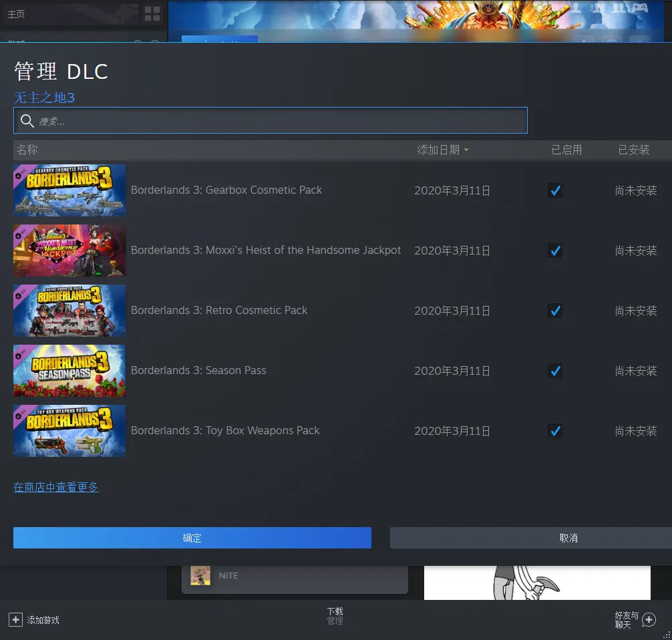Switch to the 主页 tab
This screenshot has width=672, height=640.
pos(16,14)
